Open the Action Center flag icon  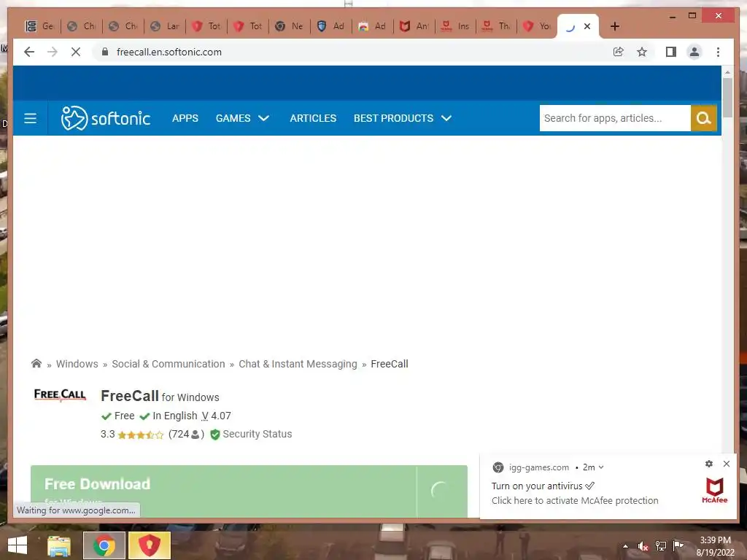click(x=678, y=545)
